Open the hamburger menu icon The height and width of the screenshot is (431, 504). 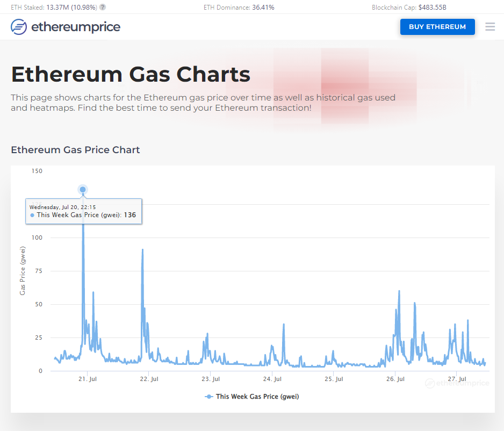(x=490, y=26)
